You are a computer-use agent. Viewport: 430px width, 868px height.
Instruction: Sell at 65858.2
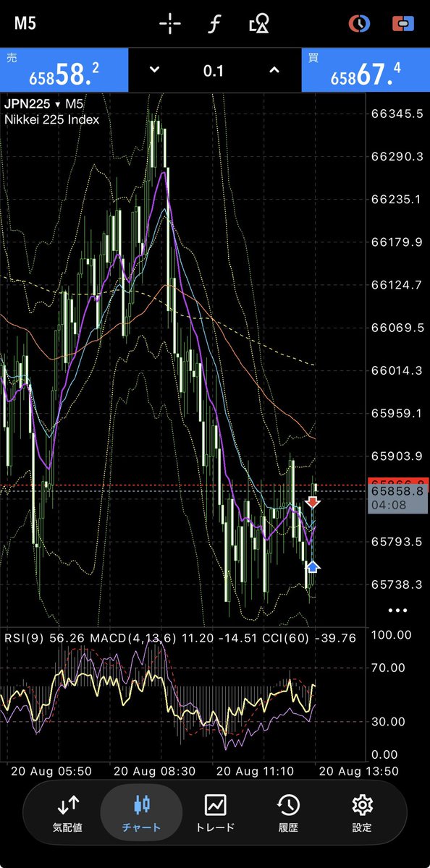tap(64, 70)
